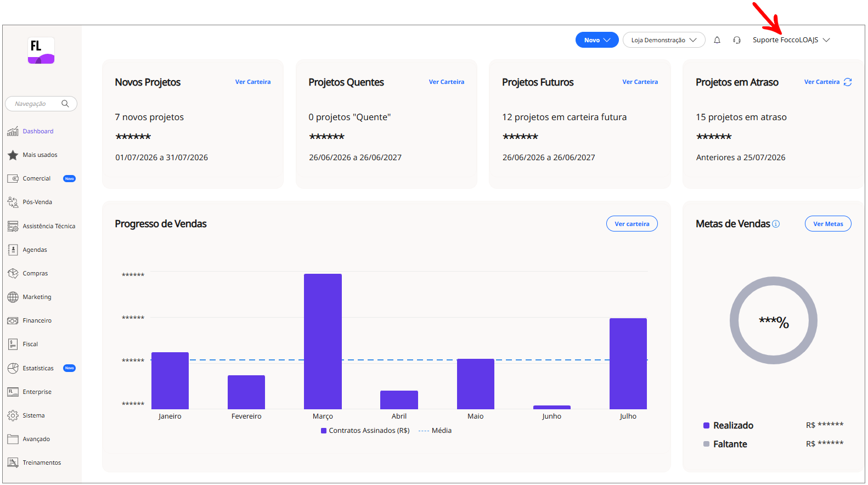Click the Compras box icon
This screenshot has width=868, height=485.
coord(13,273)
